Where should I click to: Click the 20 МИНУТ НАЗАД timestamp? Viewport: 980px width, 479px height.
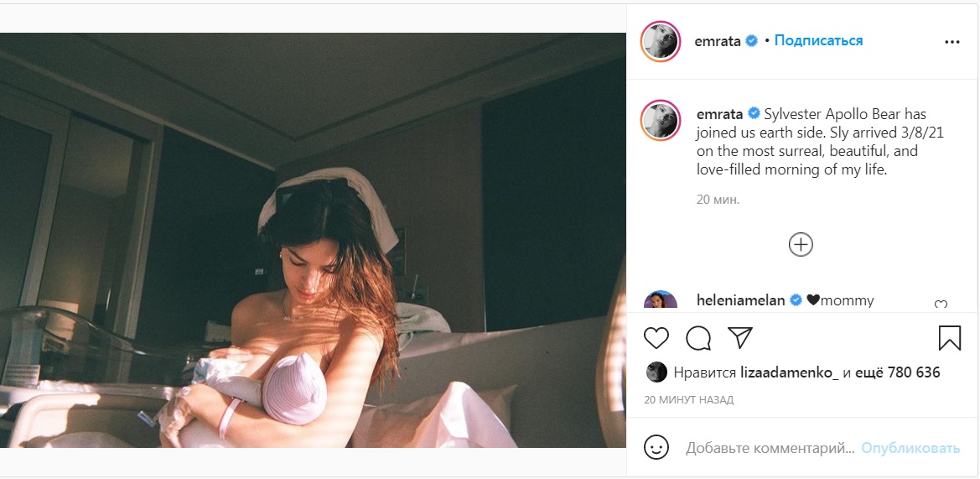point(689,399)
